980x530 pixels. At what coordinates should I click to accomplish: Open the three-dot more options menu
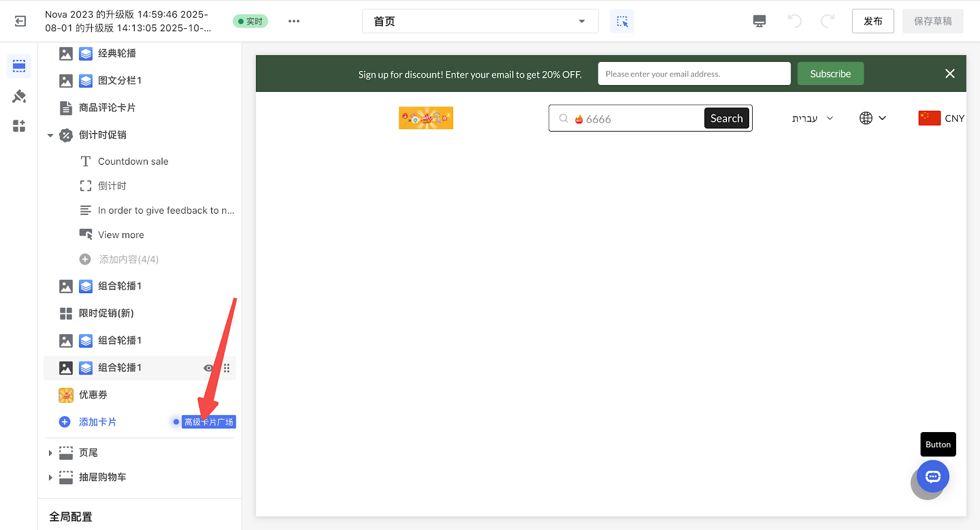pos(294,21)
